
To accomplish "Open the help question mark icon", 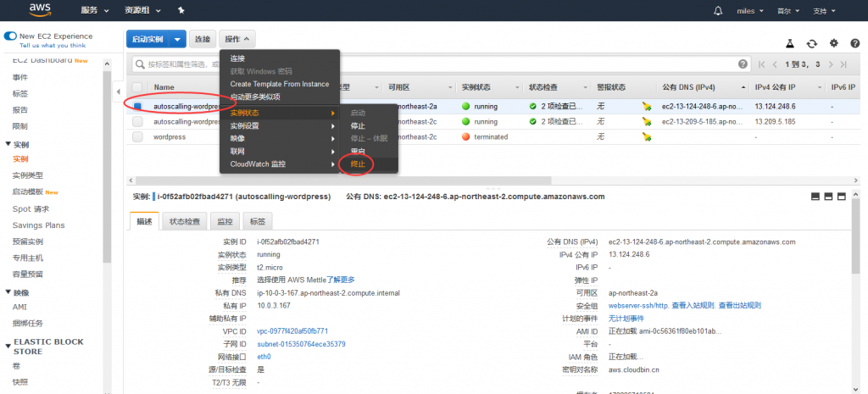I will (x=855, y=43).
